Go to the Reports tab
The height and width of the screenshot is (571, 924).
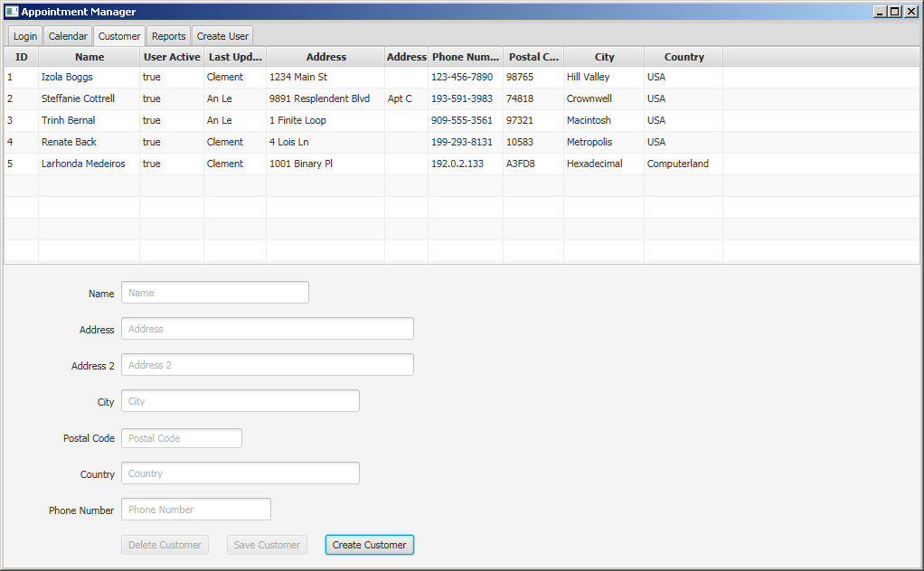tap(168, 36)
